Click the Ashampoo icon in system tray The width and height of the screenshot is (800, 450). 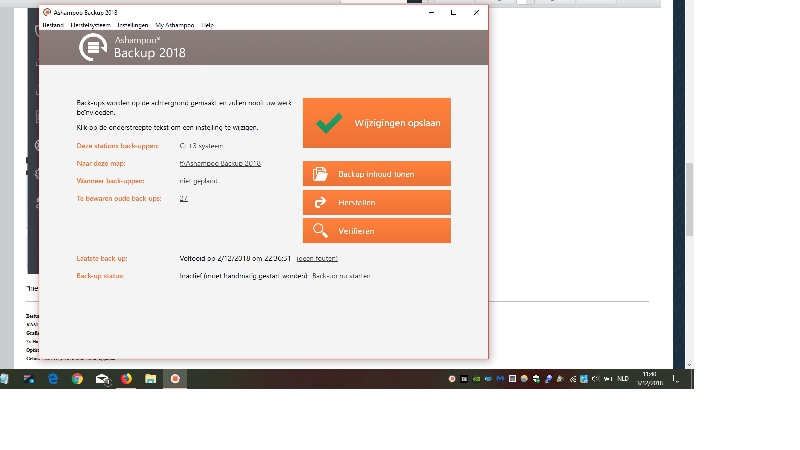coord(452,379)
